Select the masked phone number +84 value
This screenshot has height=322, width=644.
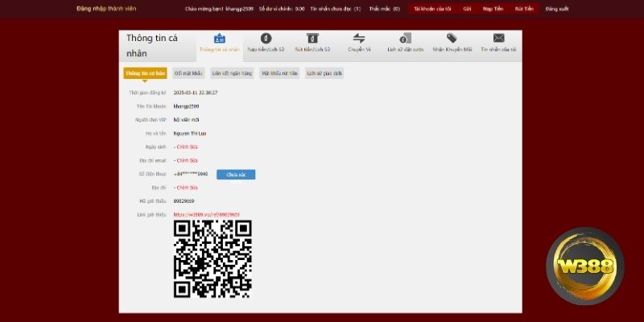tap(191, 174)
